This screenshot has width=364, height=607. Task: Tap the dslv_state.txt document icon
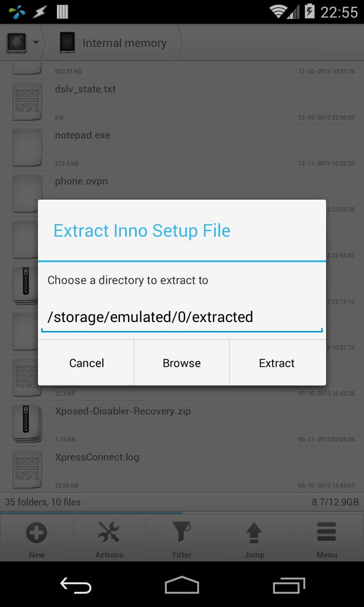coord(27,102)
